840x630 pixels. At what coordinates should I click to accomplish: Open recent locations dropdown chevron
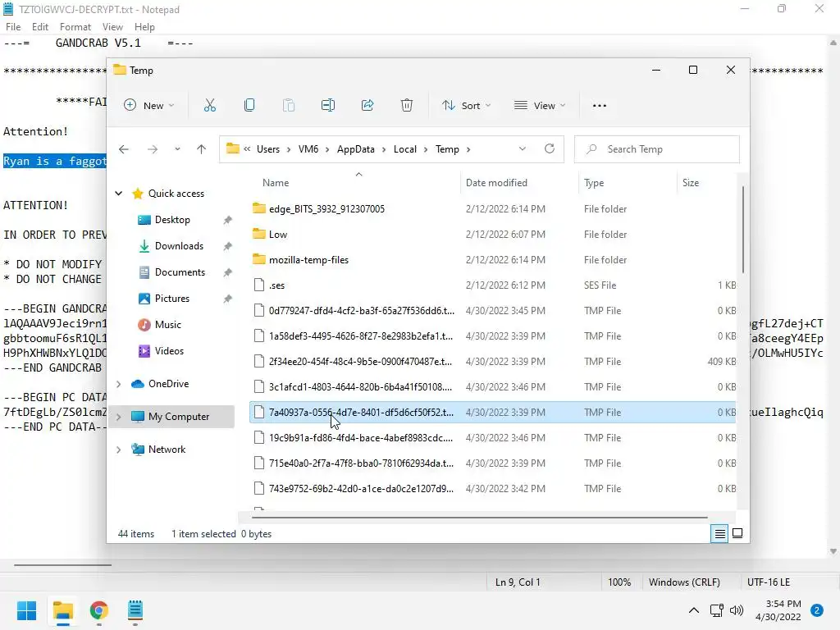[177, 149]
